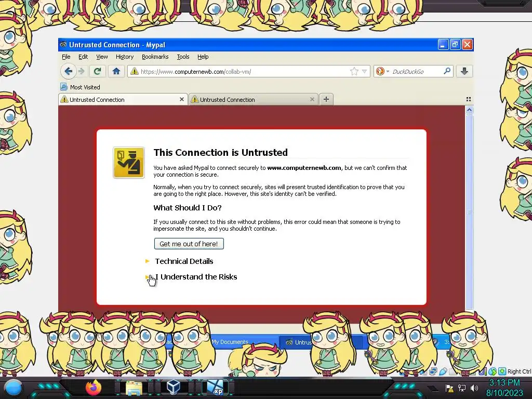532x399 pixels.
Task: Open the Tools menu
Action: click(x=183, y=57)
